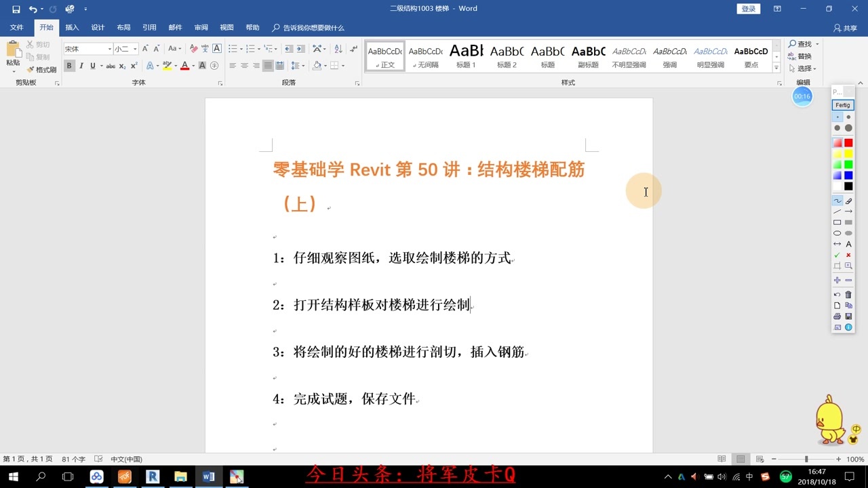Screen dimensions: 868x488
Task: Toggle superscript formatting
Action: [x=134, y=66]
